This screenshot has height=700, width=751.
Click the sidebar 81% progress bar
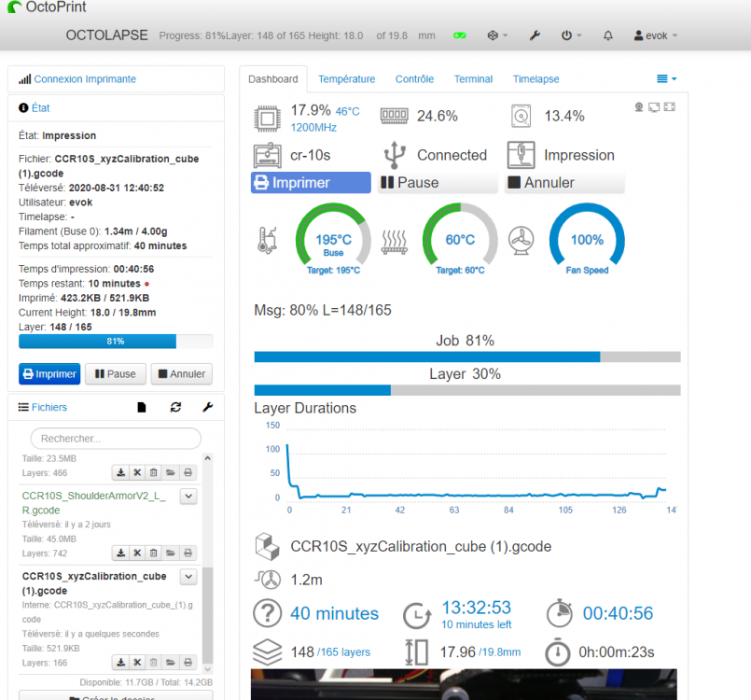[116, 342]
